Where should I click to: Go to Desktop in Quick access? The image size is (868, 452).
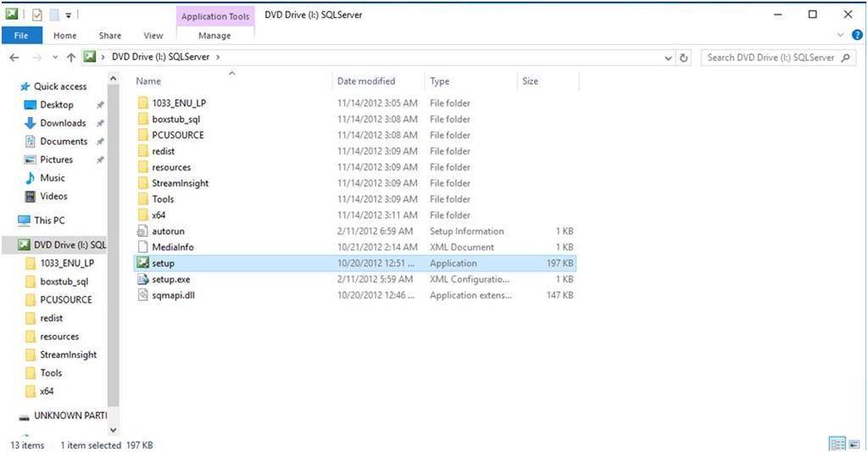[x=57, y=104]
